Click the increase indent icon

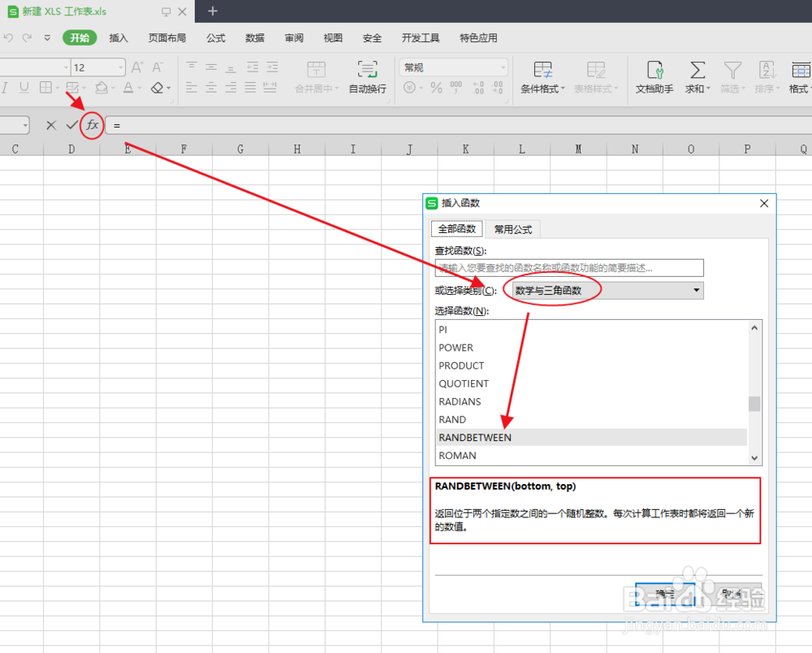pyautogui.click(x=272, y=67)
